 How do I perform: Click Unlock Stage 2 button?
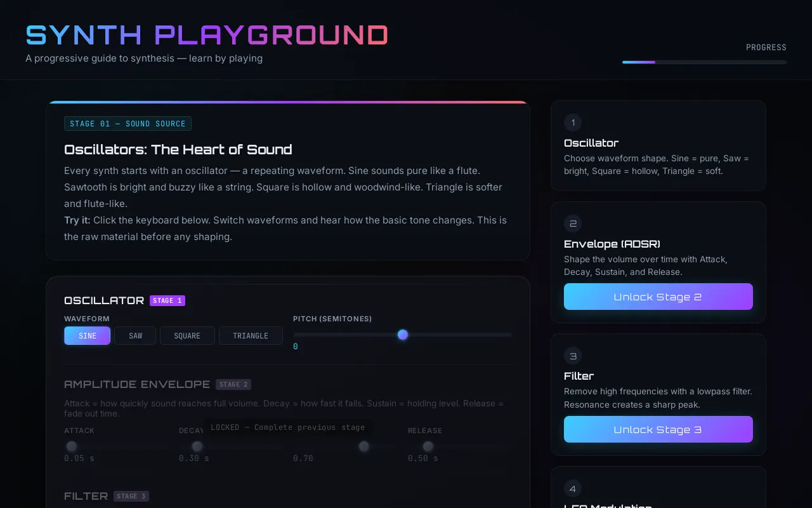[658, 297]
